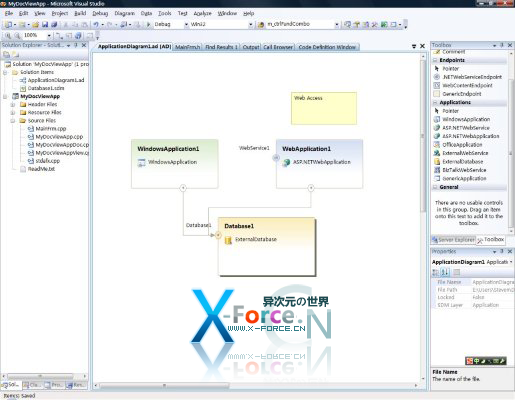Open the Properties object selector dropdown

click(511, 262)
